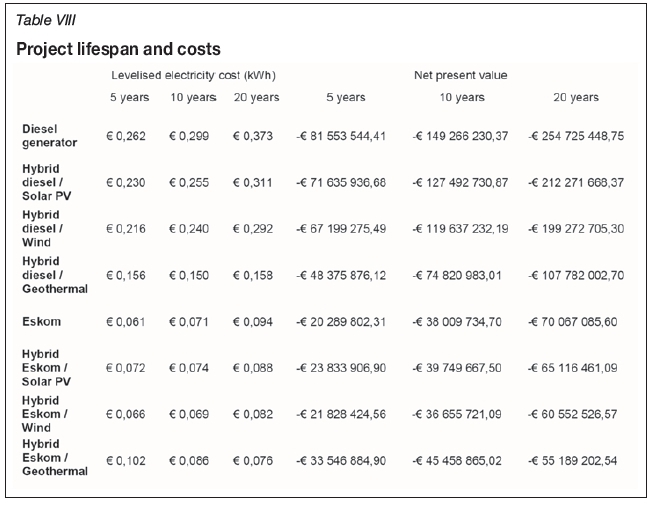
Task: Select the 'Project lifespan and costs' title
Action: (118, 49)
